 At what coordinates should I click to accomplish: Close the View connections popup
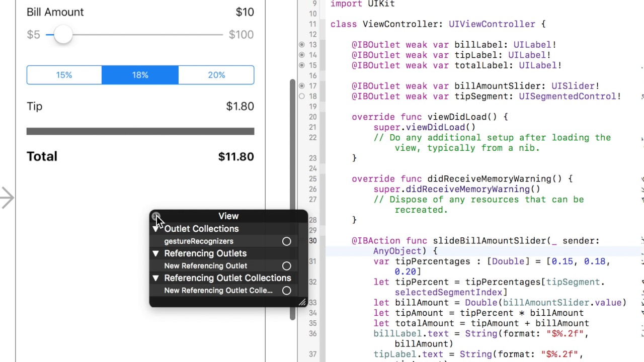(156, 216)
